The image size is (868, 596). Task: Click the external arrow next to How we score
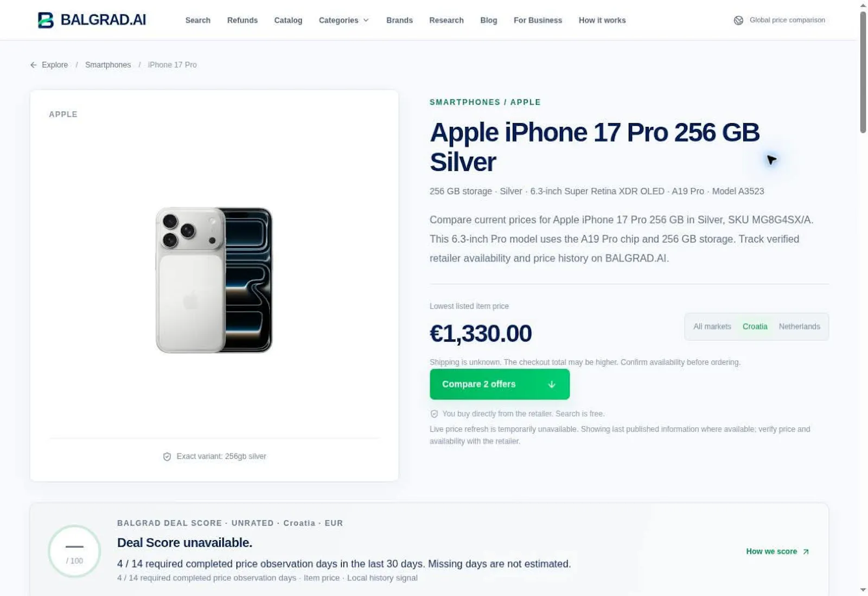[x=806, y=552]
